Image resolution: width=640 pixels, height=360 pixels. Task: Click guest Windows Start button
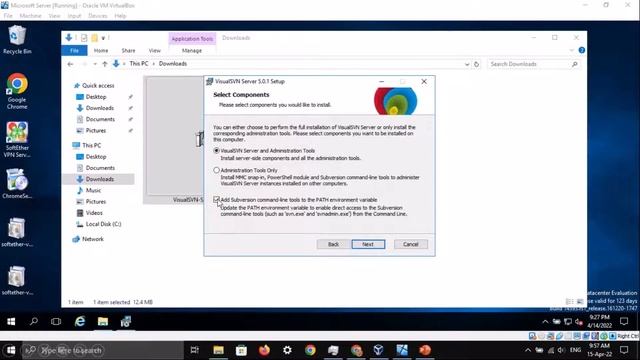click(11, 322)
